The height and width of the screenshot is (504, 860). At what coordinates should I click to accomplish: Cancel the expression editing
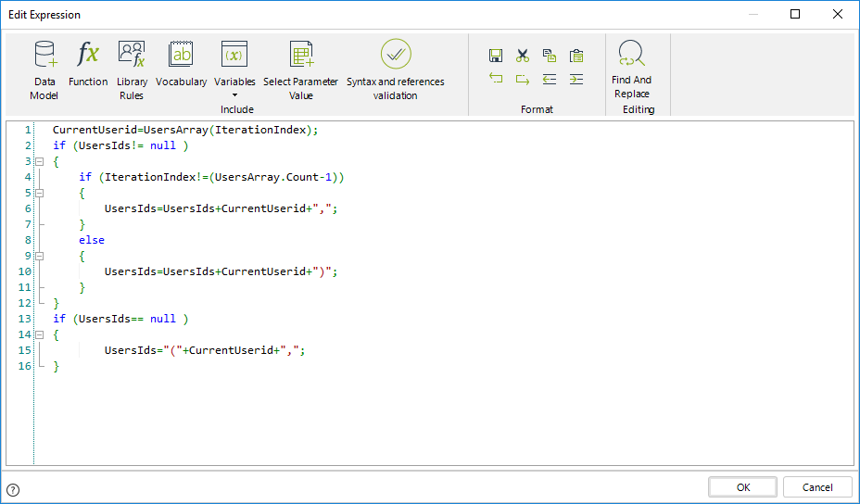pyautogui.click(x=817, y=487)
